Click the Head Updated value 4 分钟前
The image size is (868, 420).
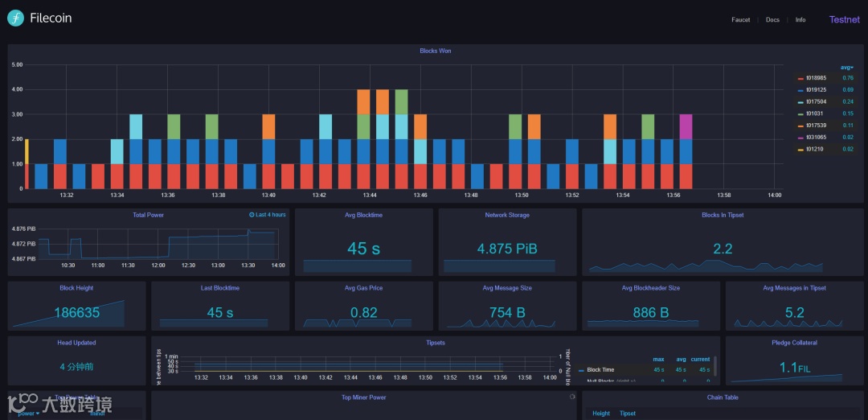[x=76, y=367]
